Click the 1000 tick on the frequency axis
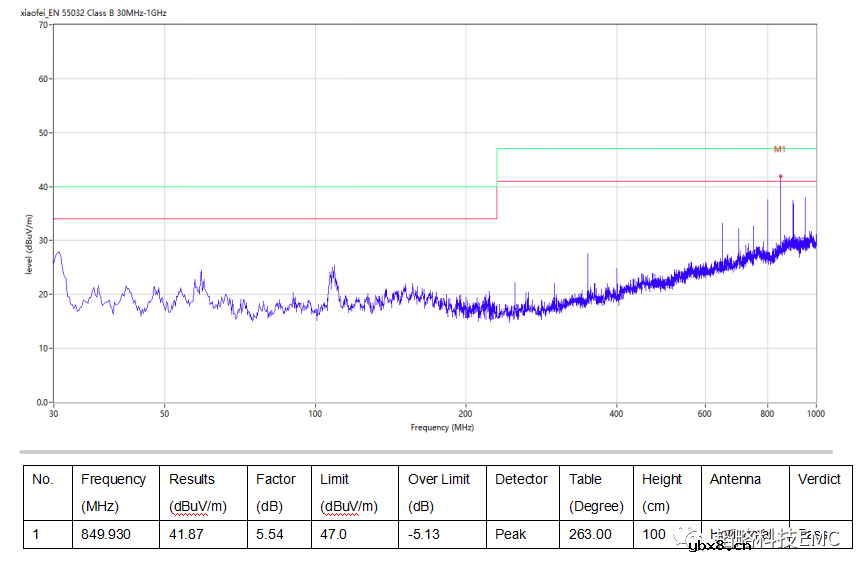Viewport: 867px width, 576px height. [816, 413]
